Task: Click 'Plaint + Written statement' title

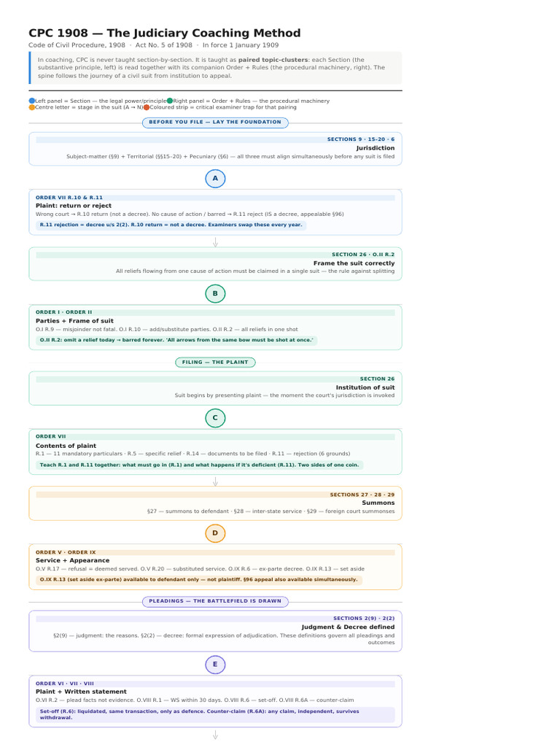Action: click(x=81, y=692)
